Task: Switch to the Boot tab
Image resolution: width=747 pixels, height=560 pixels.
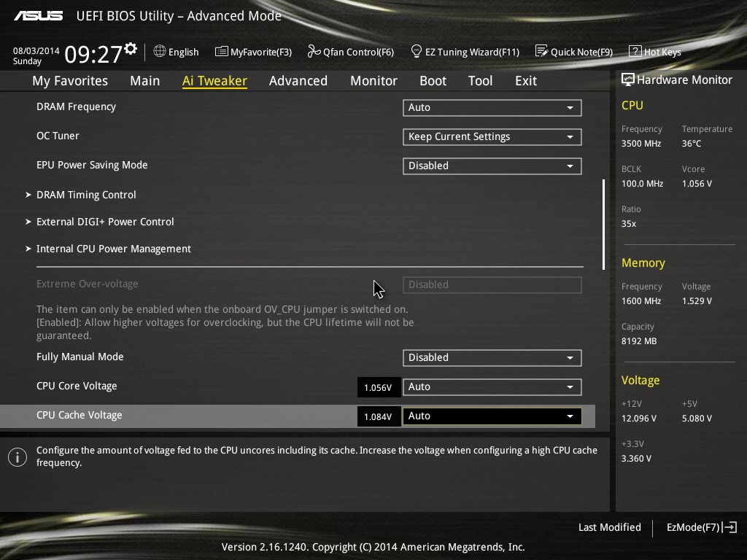Action: (x=433, y=81)
